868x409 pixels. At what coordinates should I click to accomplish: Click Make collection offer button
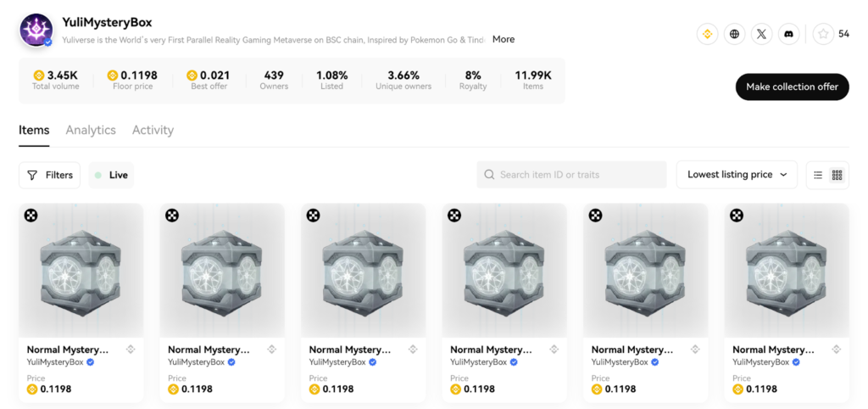coord(793,87)
